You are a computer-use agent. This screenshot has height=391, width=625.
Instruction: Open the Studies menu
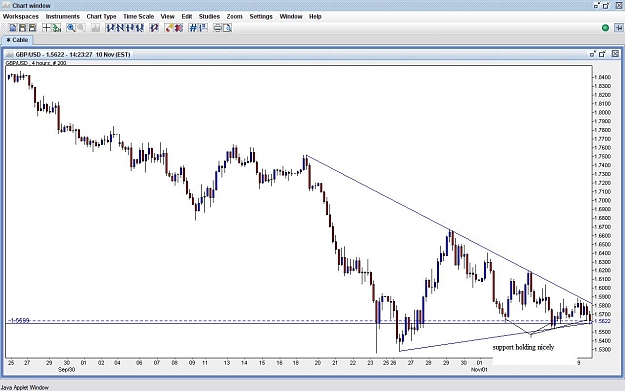(209, 16)
